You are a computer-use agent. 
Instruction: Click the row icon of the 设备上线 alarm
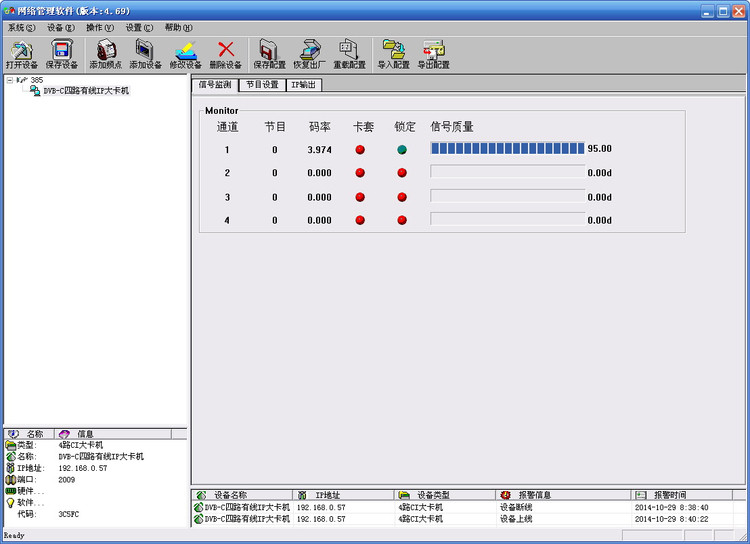click(199, 519)
